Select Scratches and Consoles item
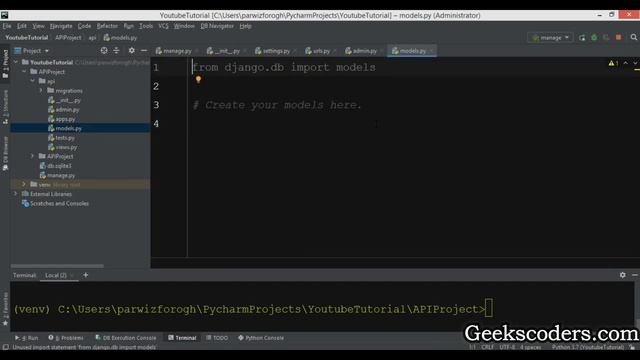The height and width of the screenshot is (360, 640). point(55,203)
